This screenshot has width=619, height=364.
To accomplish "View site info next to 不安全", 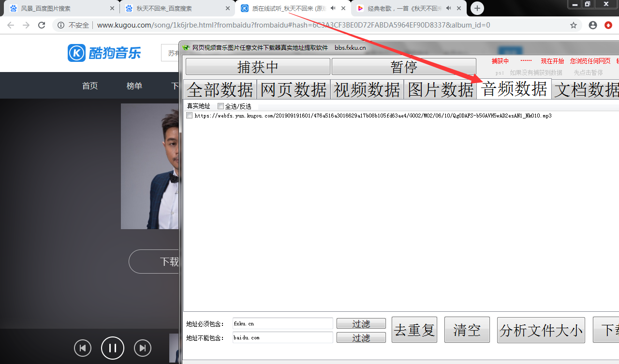I will (x=61, y=25).
